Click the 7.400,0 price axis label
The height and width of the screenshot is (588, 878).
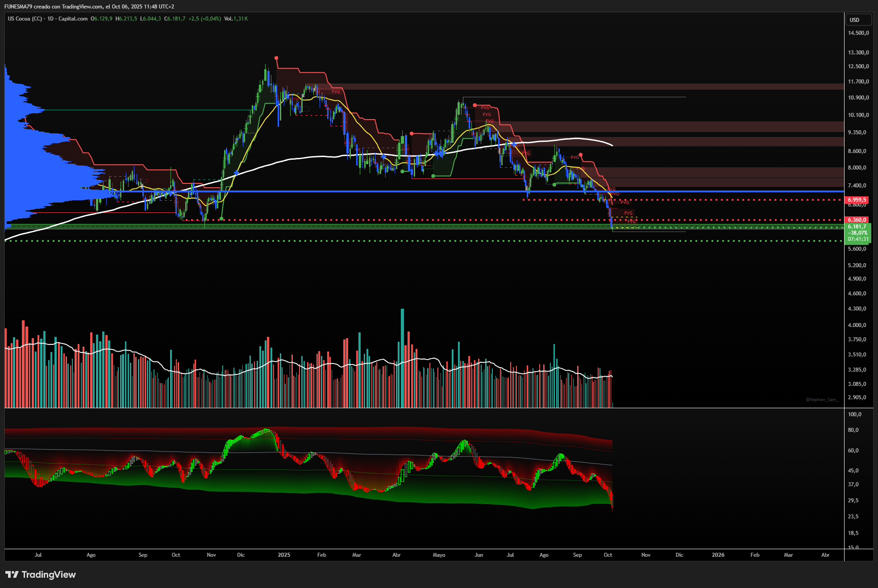tap(857, 186)
